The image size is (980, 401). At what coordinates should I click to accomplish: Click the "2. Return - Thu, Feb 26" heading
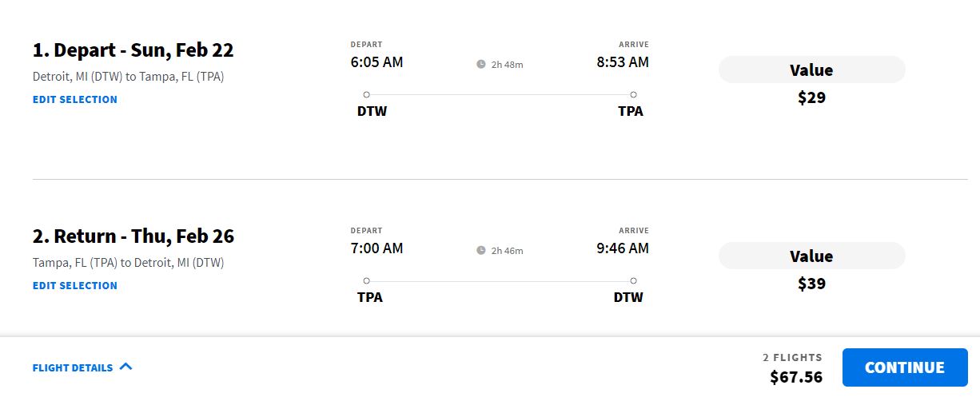tap(133, 236)
